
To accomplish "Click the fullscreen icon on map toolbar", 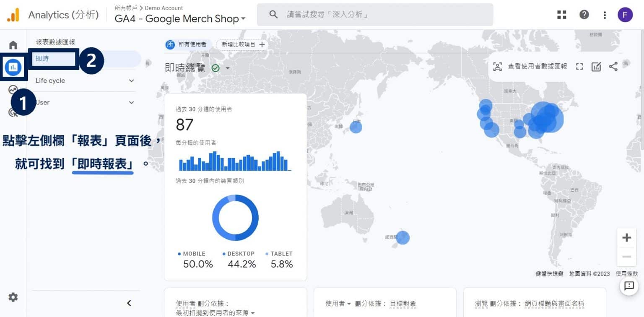I will click(579, 66).
